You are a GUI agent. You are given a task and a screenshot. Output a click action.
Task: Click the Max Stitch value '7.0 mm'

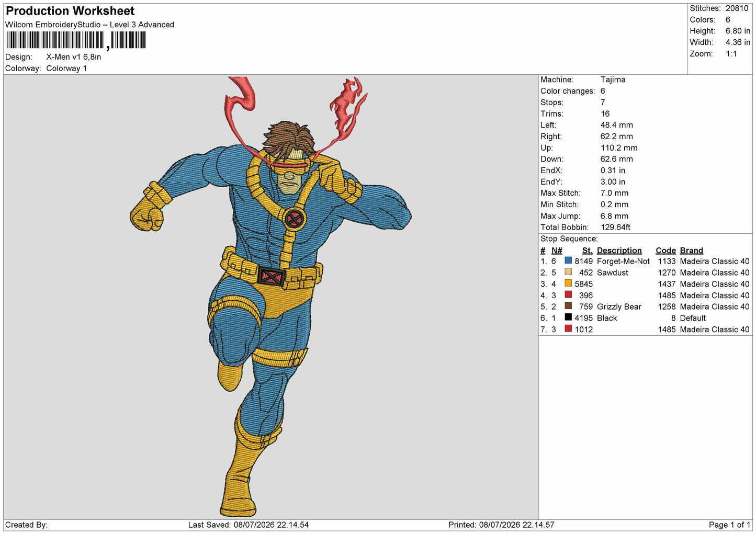[x=614, y=193]
